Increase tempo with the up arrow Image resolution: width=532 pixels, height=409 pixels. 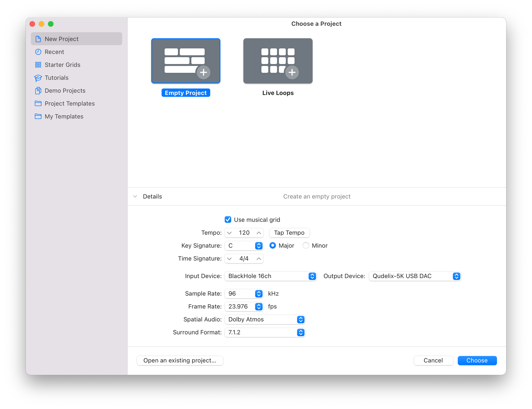(259, 233)
